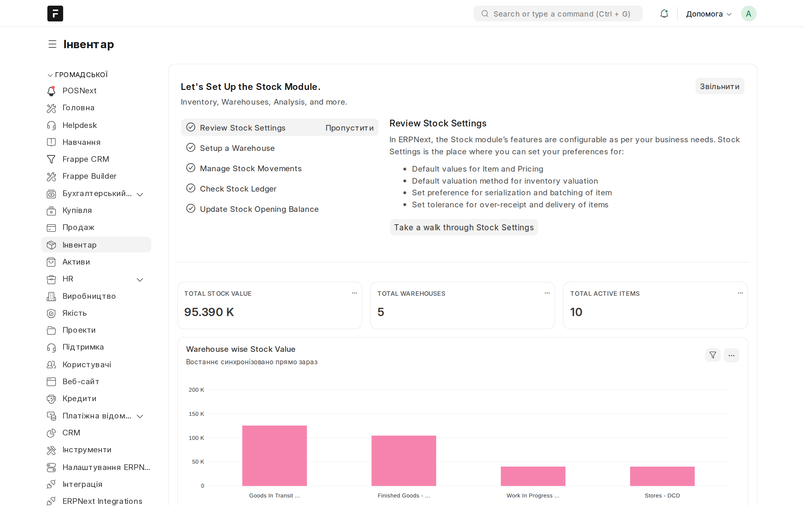Click the POSNext bell sidebar icon
The image size is (812, 508).
tap(52, 91)
